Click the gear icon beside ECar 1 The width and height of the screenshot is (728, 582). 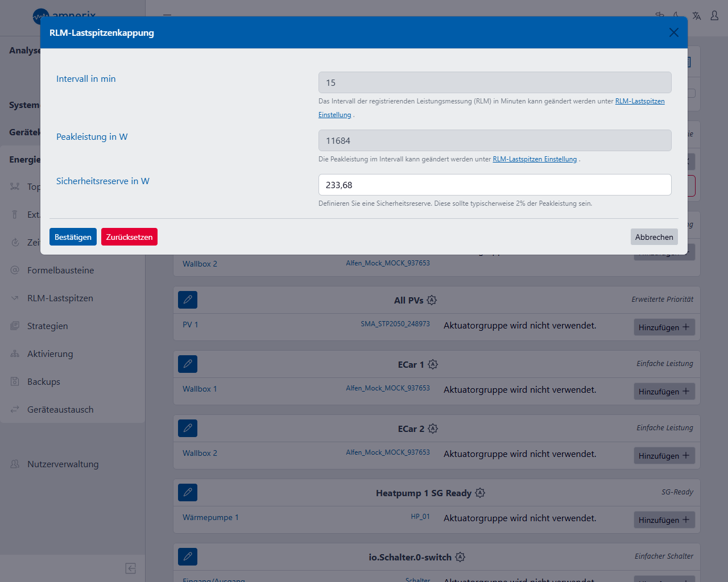433,364
